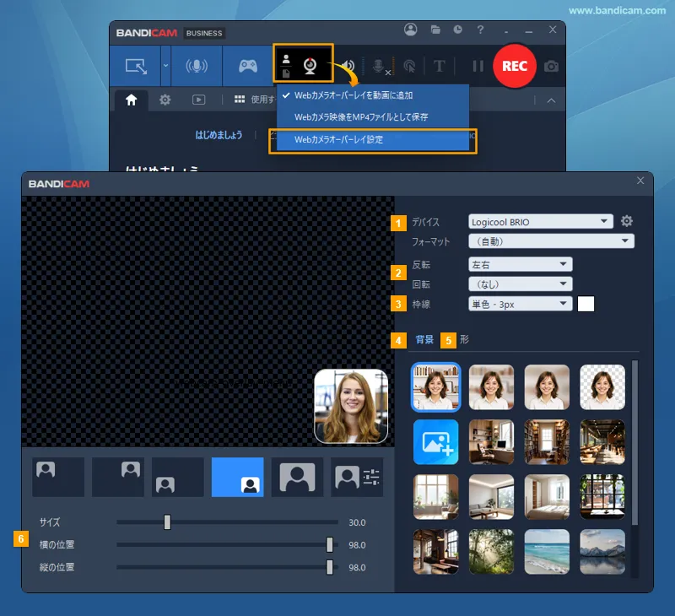The height and width of the screenshot is (616, 675).
Task: Start recording with REC button
Action: tap(515, 66)
